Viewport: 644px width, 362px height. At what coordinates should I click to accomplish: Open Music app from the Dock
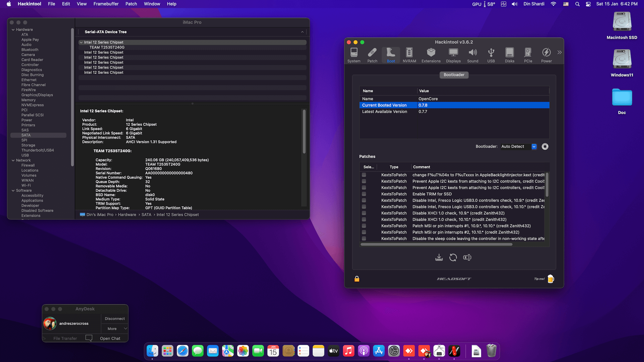pyautogui.click(x=348, y=351)
